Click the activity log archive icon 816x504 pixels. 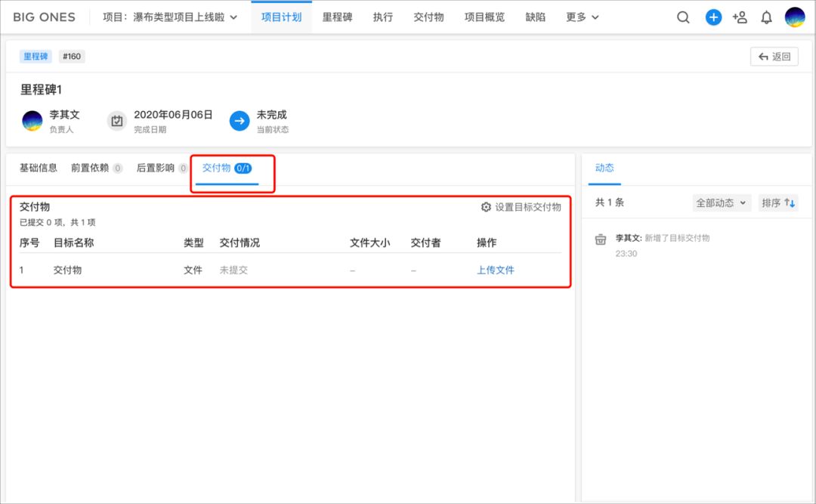click(601, 240)
